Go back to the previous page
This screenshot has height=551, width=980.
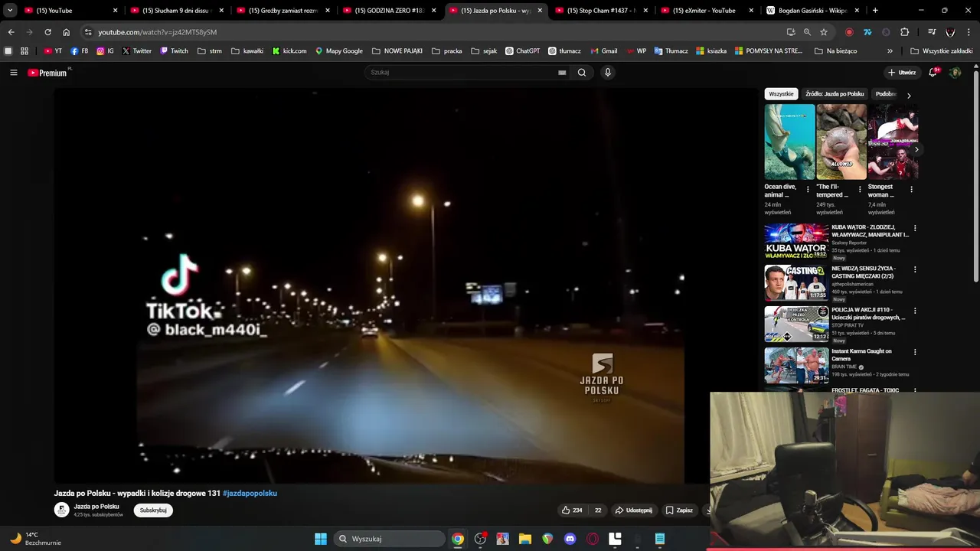pos(11,32)
